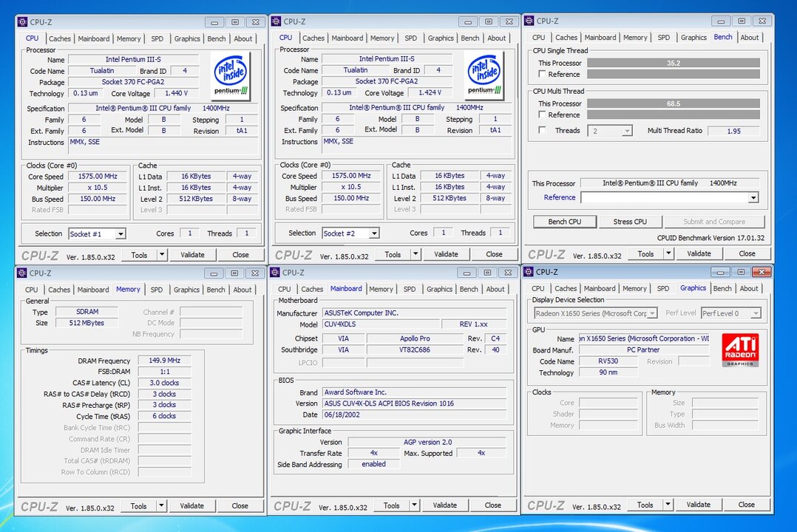
Task: Click the ATI Radeon Graphics logo
Action: point(740,350)
